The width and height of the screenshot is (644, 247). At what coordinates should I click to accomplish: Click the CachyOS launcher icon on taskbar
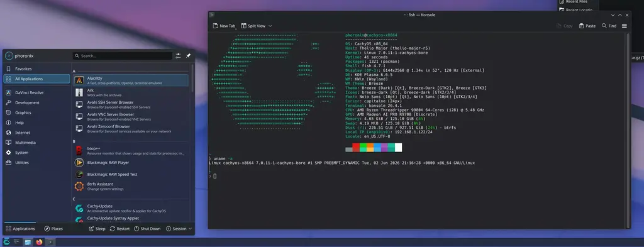(x=7, y=242)
